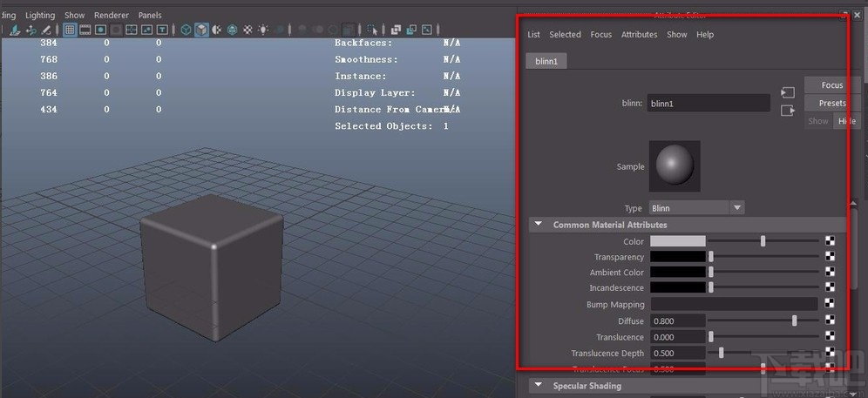Image resolution: width=868 pixels, height=398 pixels.
Task: Click the material Sample sphere swatch
Action: click(675, 166)
